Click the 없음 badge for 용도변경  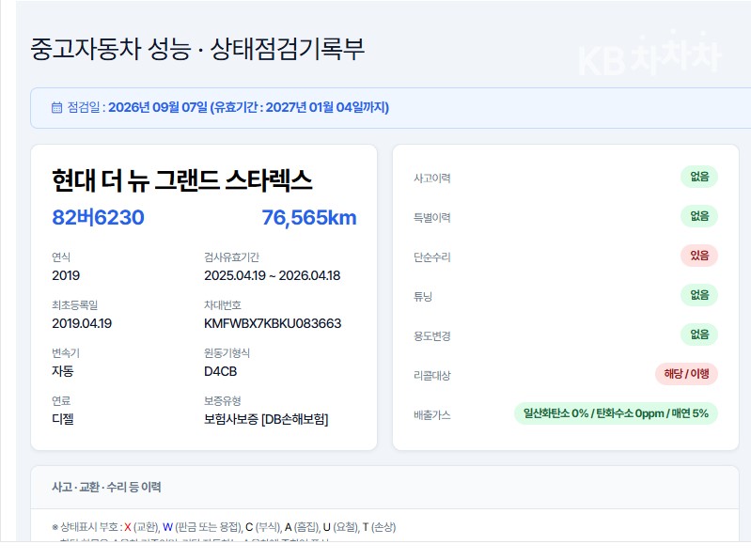tap(699, 334)
